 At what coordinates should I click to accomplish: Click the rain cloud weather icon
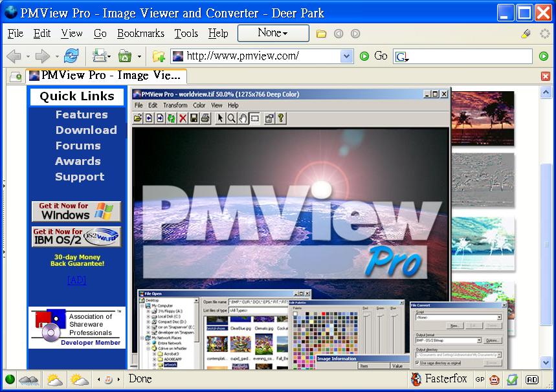(x=28, y=380)
